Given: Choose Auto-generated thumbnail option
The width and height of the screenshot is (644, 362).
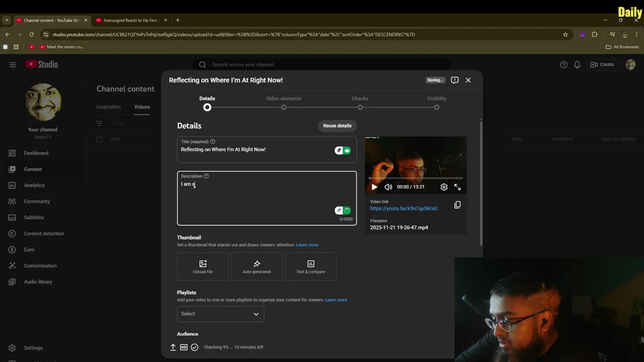Looking at the screenshot, I should click(257, 266).
